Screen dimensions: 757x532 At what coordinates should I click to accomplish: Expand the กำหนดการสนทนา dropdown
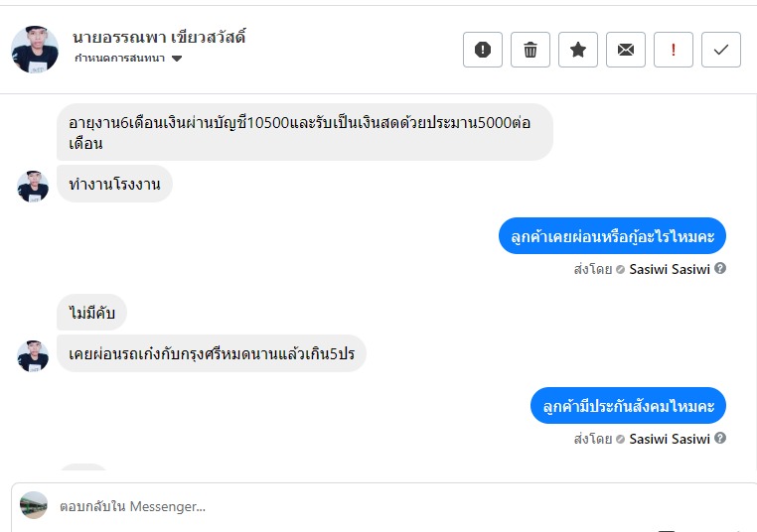click(177, 59)
